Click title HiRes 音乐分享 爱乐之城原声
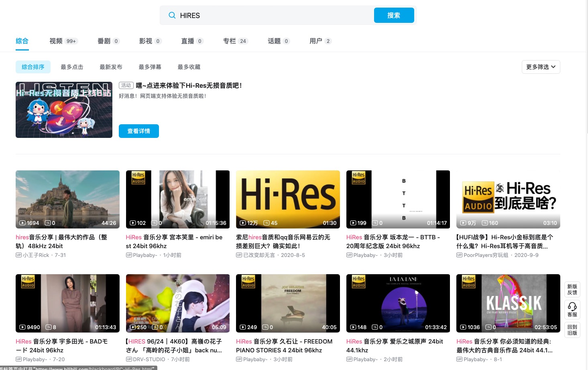This screenshot has height=370, width=588. point(395,346)
